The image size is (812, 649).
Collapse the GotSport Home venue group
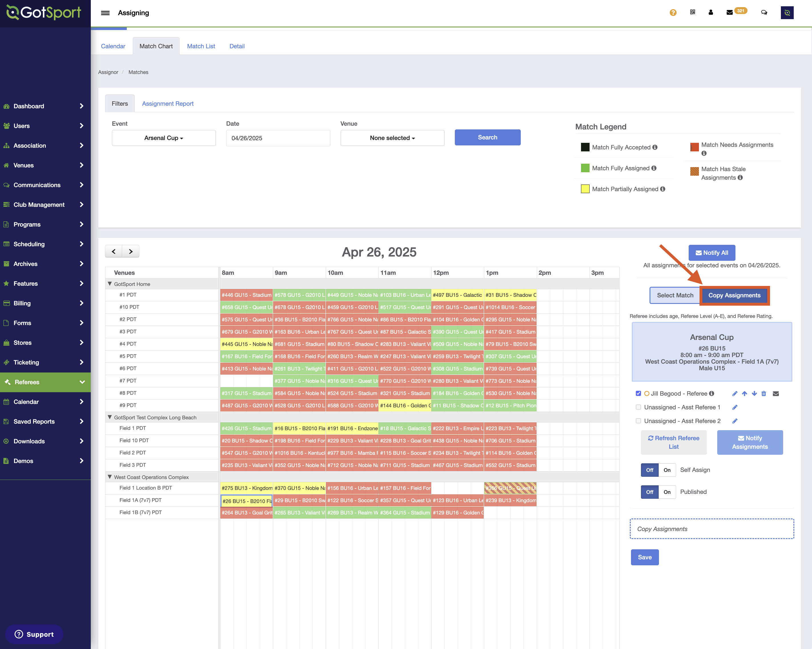pos(110,284)
